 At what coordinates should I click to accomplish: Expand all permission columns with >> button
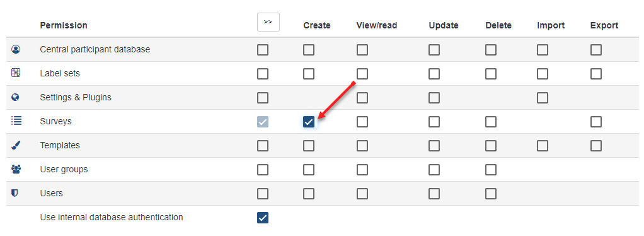click(x=268, y=22)
